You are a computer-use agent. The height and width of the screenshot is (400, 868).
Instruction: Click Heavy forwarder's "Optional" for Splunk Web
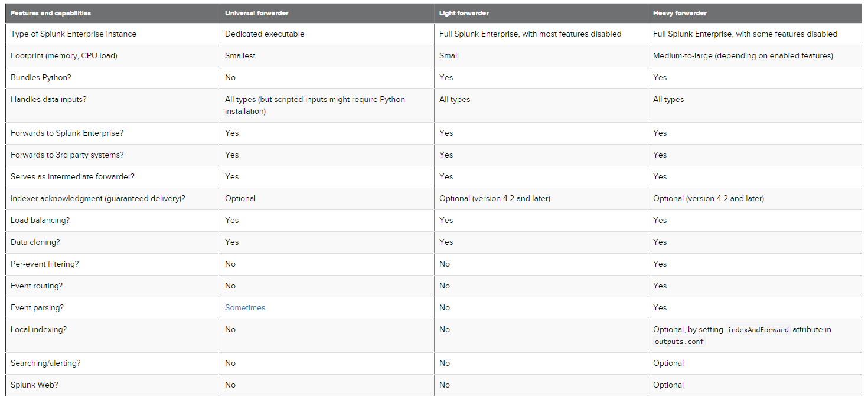tap(668, 385)
